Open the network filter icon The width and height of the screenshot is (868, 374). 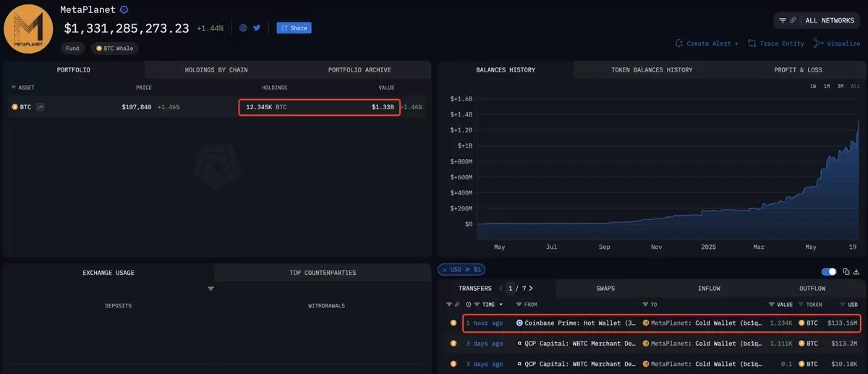783,20
